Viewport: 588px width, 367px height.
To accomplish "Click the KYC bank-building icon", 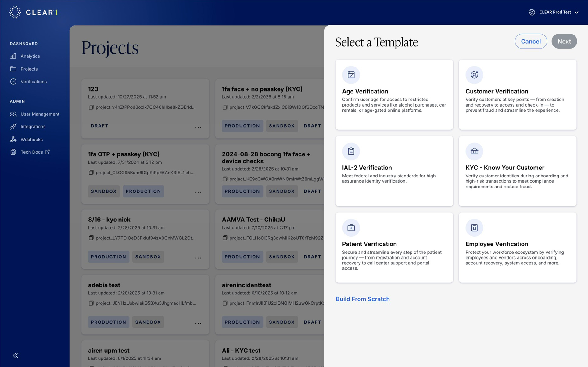I will coord(474,151).
